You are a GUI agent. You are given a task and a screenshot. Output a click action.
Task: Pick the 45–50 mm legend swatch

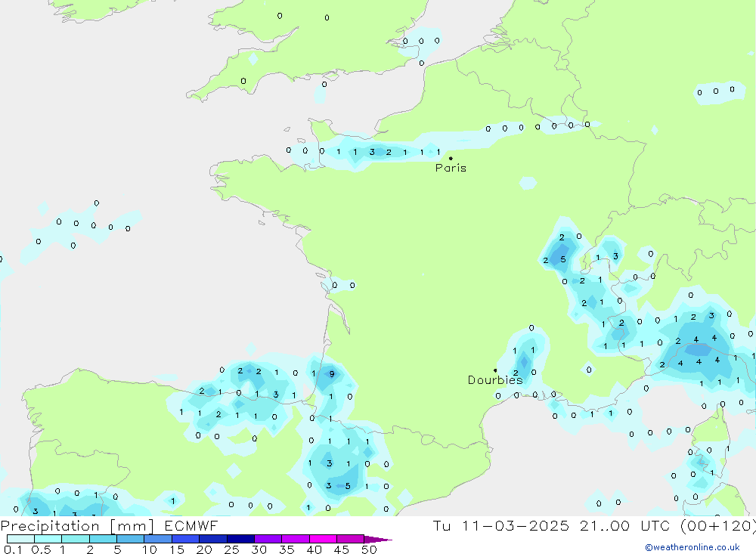coord(351,539)
